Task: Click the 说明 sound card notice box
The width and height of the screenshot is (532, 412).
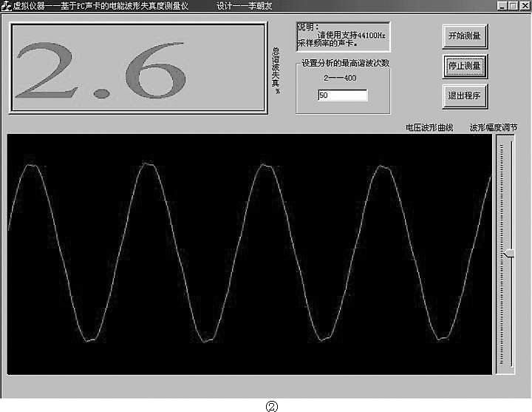Action: (343, 36)
